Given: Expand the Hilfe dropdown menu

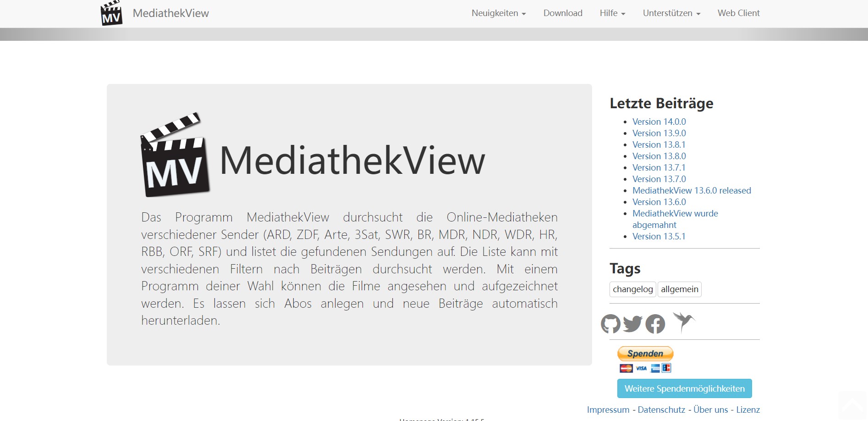Looking at the screenshot, I should [x=612, y=13].
